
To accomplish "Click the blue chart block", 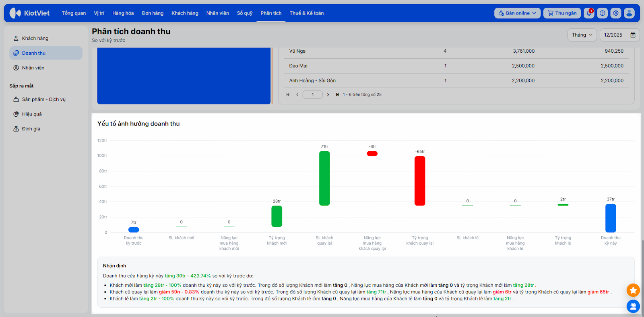I will coord(184,76).
